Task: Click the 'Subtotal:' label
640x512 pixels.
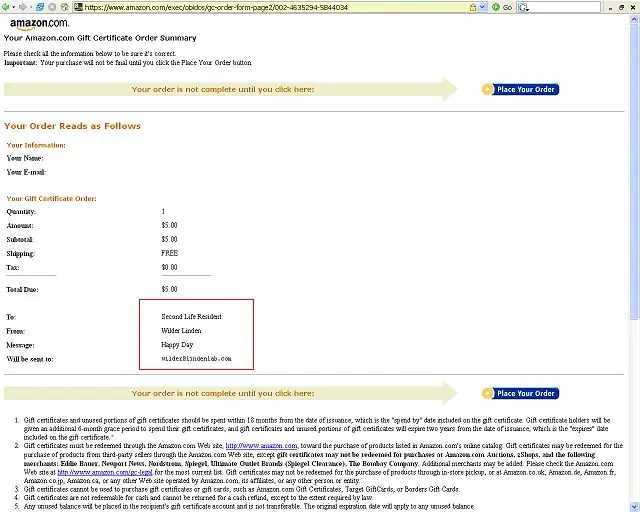Action: [x=20, y=240]
